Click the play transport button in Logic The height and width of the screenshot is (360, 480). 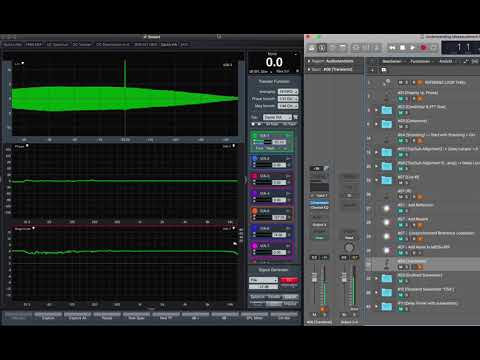coord(413,48)
